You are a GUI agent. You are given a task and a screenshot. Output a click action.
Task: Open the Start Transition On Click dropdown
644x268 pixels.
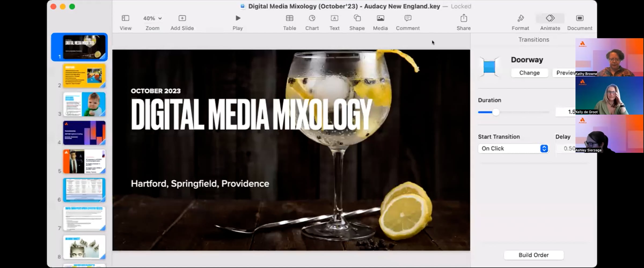pyautogui.click(x=513, y=148)
